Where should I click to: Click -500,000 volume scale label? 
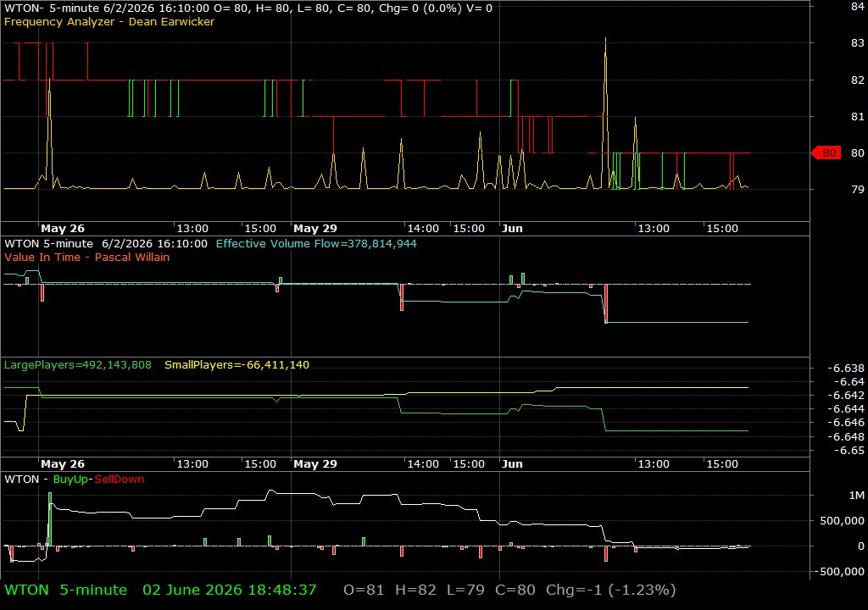(x=838, y=572)
